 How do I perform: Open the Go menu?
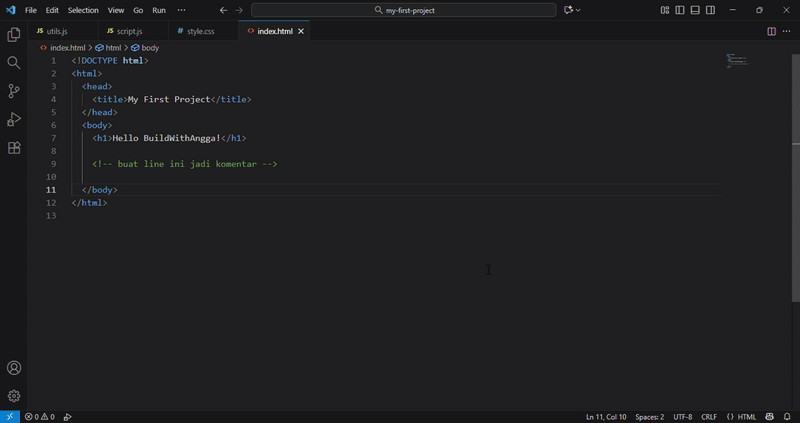(138, 10)
